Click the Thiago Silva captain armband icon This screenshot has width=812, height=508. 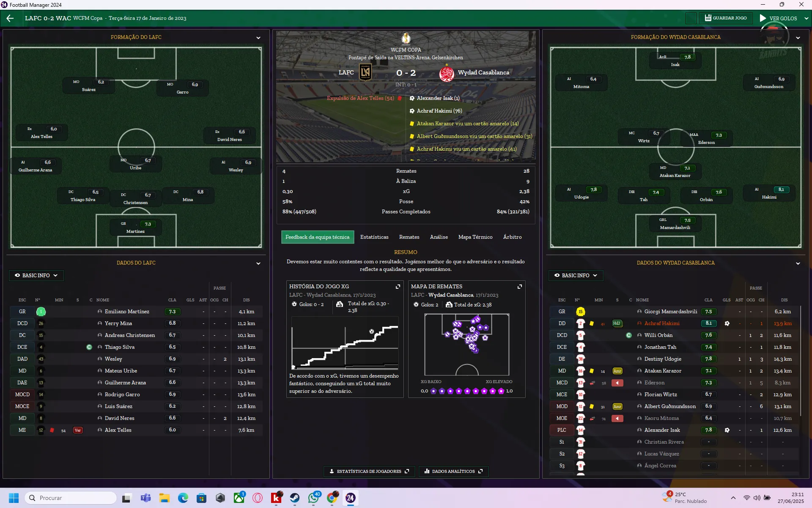pos(89,347)
